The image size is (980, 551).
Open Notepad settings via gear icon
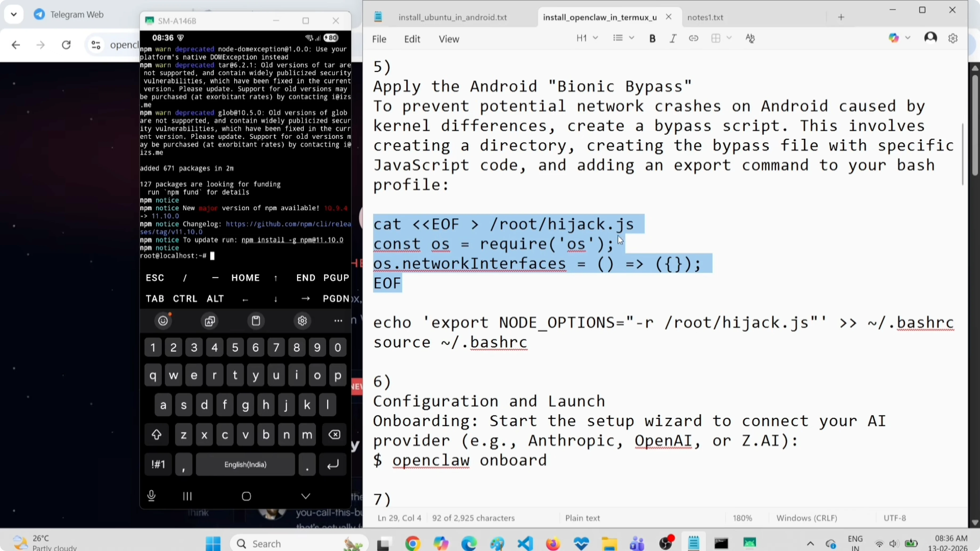pos(953,38)
